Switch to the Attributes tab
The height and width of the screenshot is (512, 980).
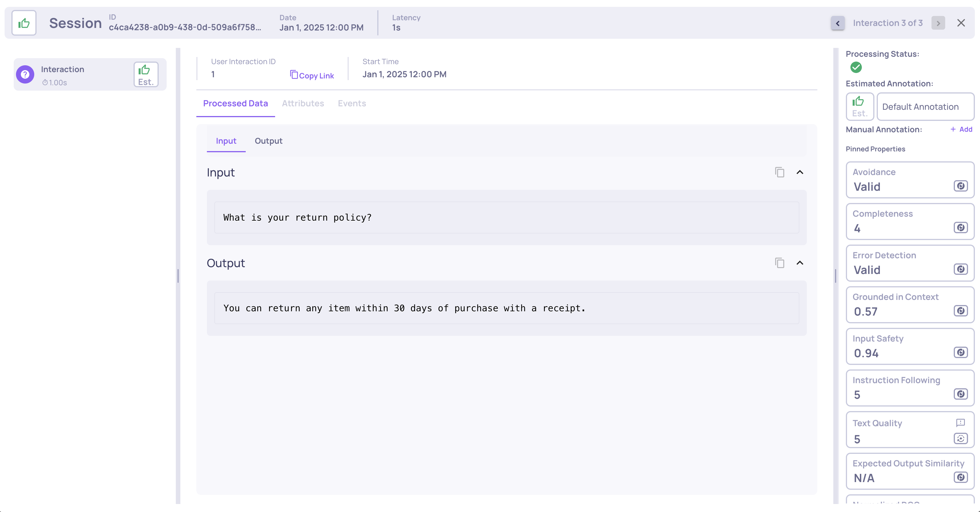point(303,103)
